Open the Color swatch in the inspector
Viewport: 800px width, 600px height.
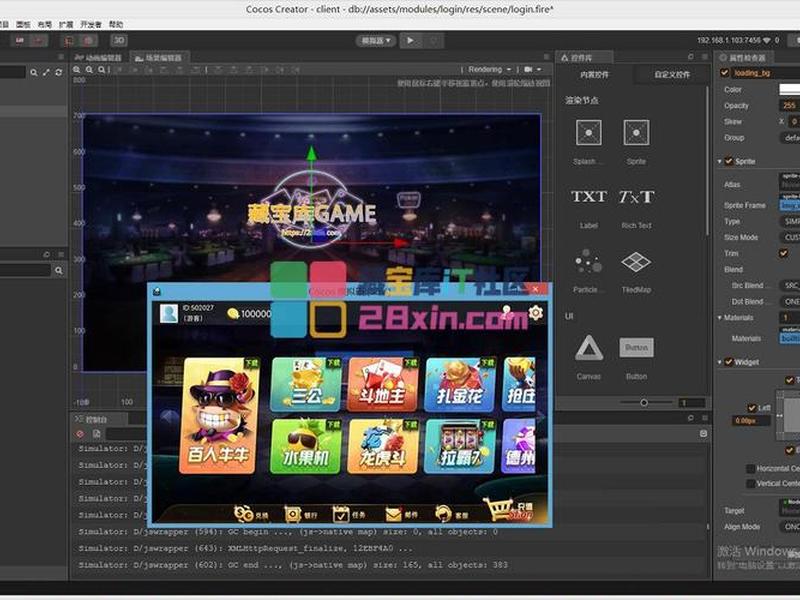[789, 89]
